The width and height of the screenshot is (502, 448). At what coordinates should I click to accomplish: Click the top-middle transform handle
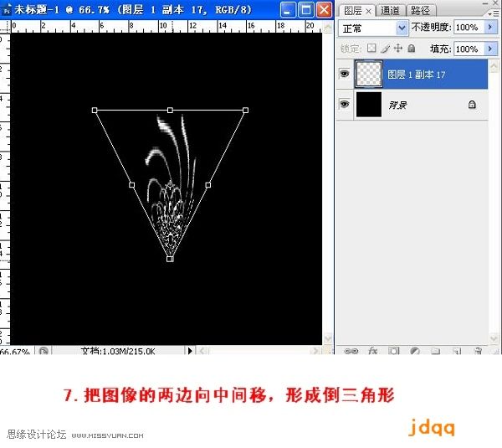pos(170,111)
